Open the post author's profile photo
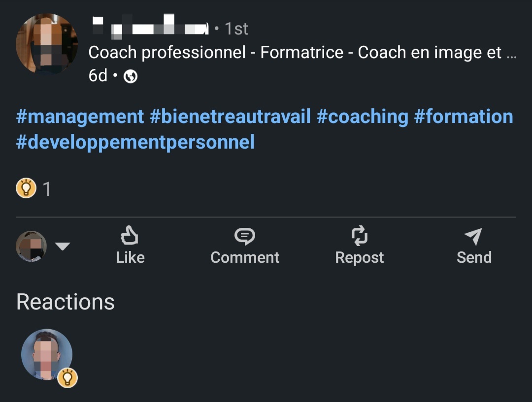532x402 pixels. click(47, 44)
